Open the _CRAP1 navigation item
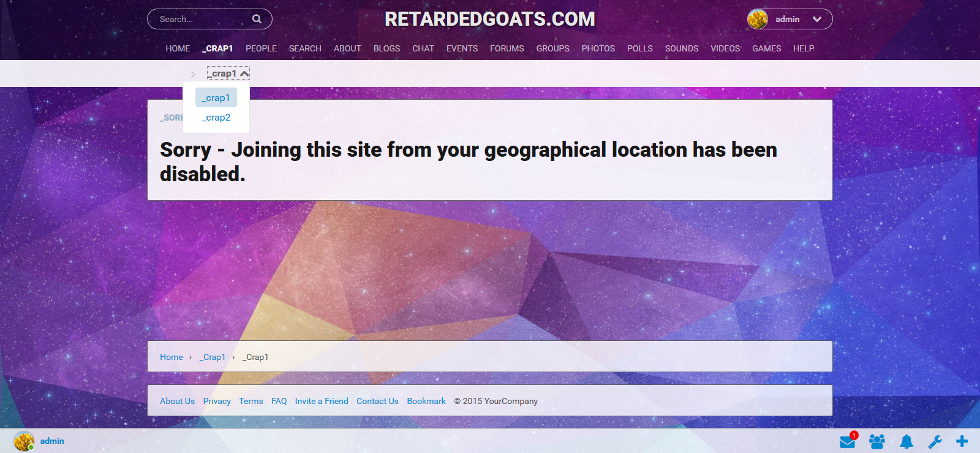 [217, 48]
